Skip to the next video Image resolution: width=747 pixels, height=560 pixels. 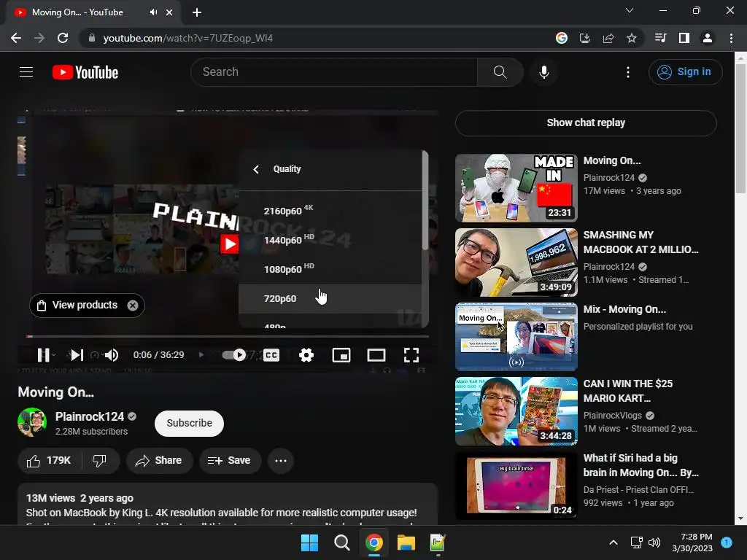(x=77, y=355)
